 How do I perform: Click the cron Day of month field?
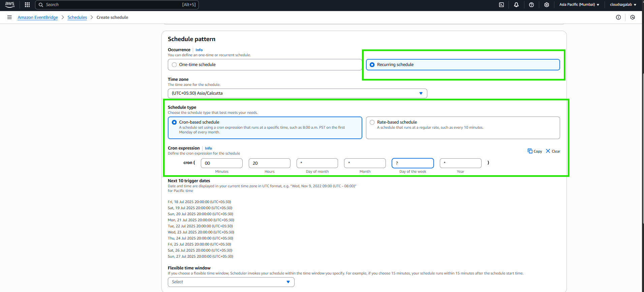click(x=317, y=163)
